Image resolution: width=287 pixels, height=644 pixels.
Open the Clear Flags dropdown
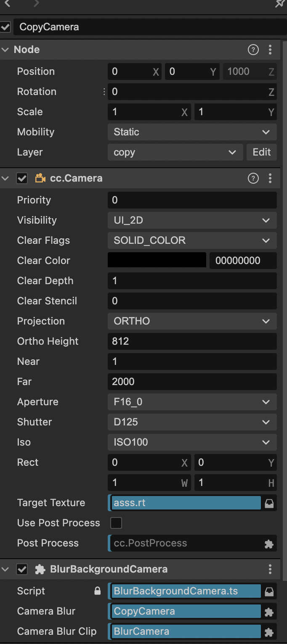[192, 240]
